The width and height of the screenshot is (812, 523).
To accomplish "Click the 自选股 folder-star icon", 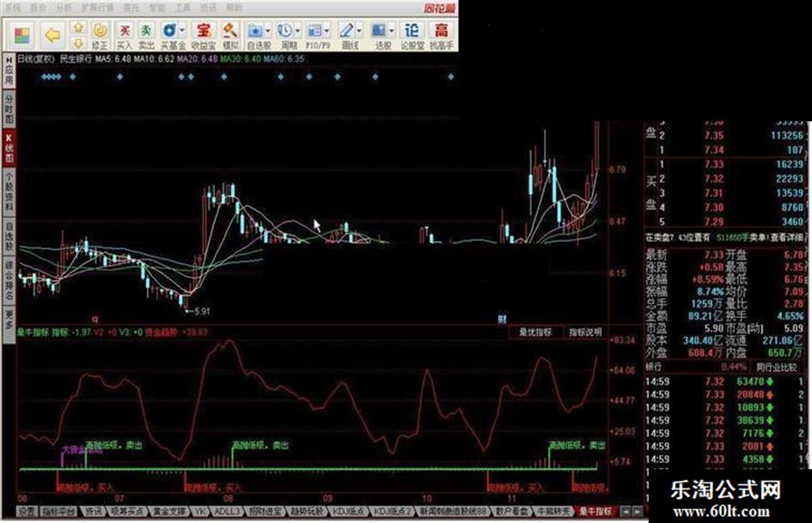I will tap(255, 31).
